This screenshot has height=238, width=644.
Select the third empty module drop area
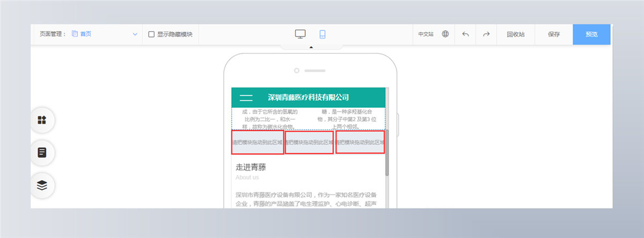(x=360, y=142)
